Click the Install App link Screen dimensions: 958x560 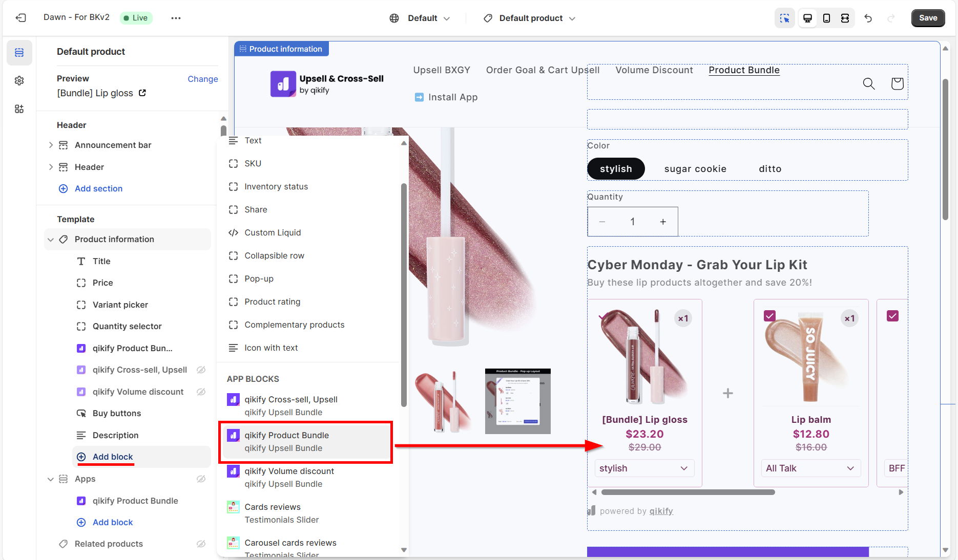click(x=446, y=97)
